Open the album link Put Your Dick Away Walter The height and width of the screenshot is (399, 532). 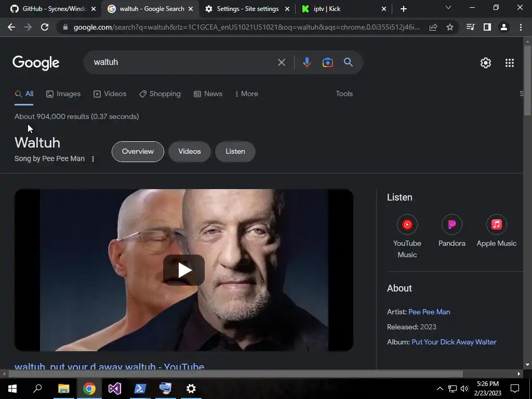[x=454, y=342]
